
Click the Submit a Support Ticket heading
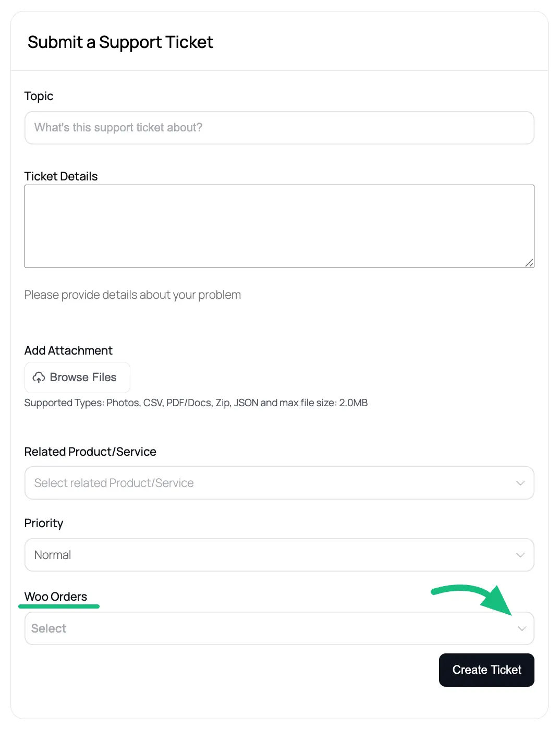point(120,42)
